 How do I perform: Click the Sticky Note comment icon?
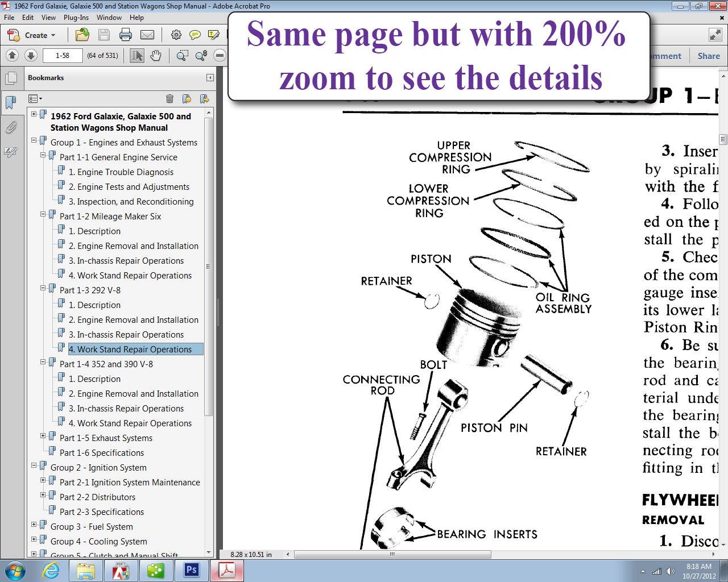tap(195, 35)
